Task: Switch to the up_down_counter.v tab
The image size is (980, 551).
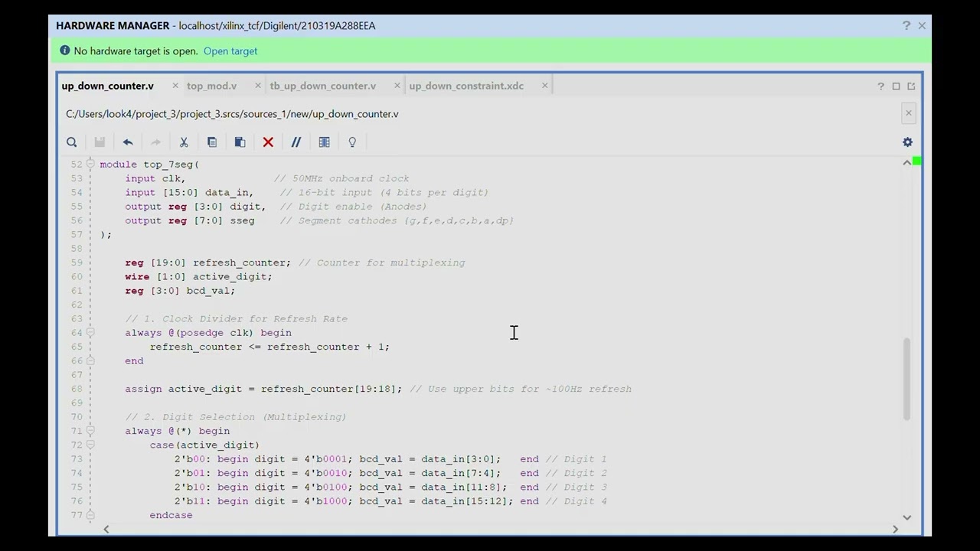Action: [x=108, y=86]
